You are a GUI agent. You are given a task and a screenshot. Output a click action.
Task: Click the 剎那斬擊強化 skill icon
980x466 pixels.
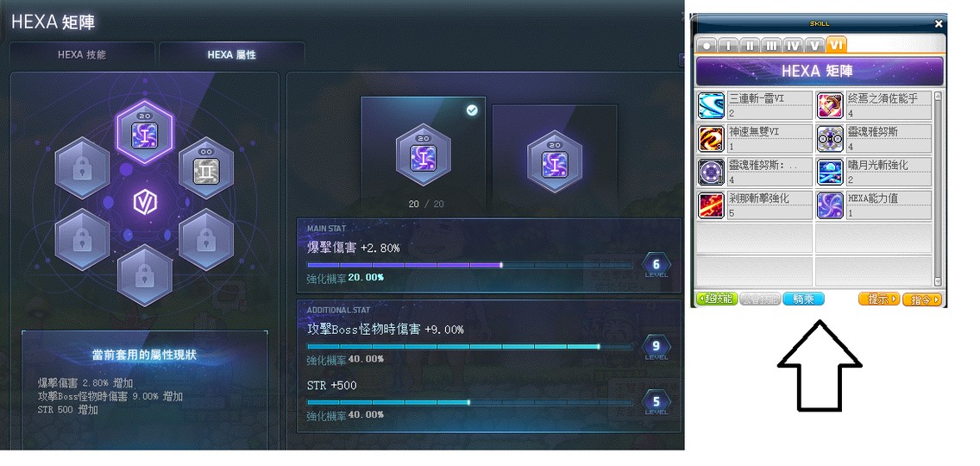711,205
